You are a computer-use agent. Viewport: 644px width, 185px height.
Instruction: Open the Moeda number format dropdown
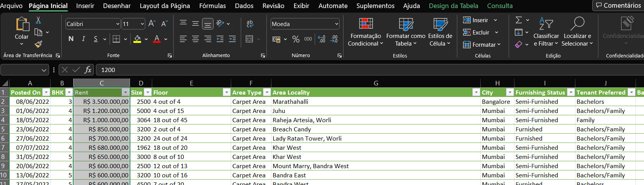click(x=337, y=24)
